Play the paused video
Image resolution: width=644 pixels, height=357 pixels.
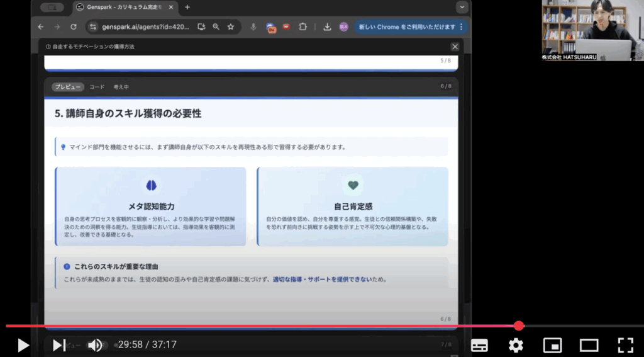tap(23, 345)
